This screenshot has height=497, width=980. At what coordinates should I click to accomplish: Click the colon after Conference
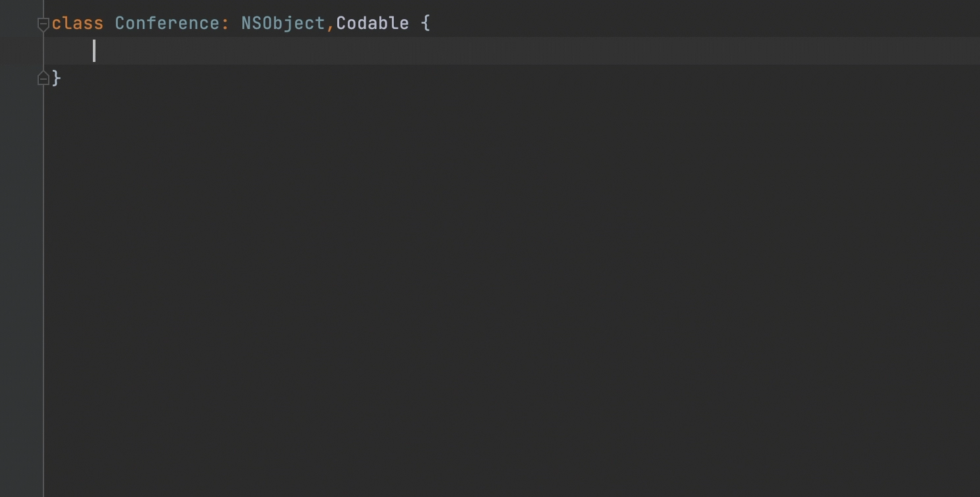click(x=225, y=24)
